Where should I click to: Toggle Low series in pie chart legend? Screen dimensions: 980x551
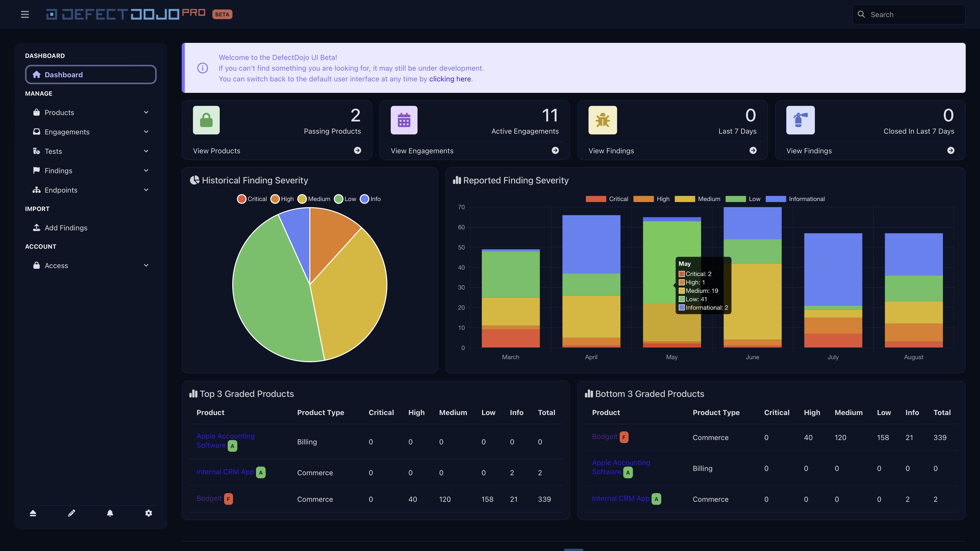click(345, 199)
